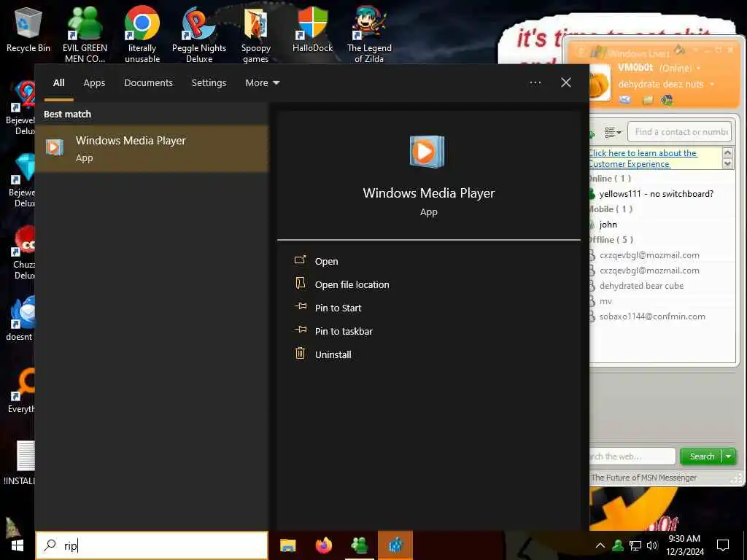This screenshot has height=560, width=747.
Task: Open The Legend of Zilda shortcut
Action: 369,34
